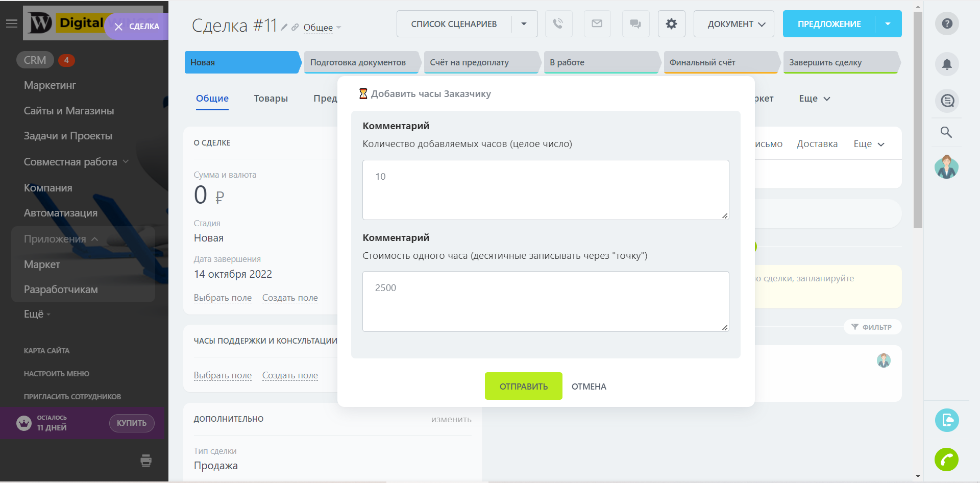
Task: Expand the timeline Еще menu
Action: 869,144
